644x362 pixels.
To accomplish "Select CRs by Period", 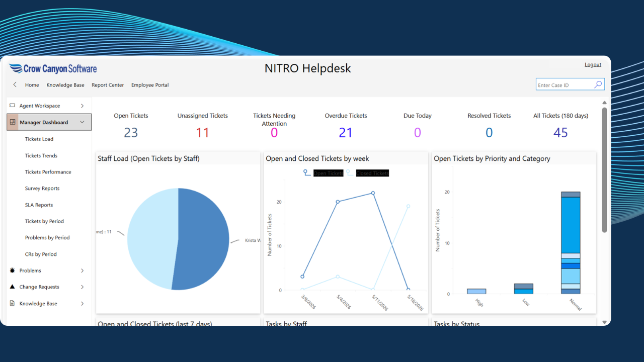I will click(x=41, y=254).
